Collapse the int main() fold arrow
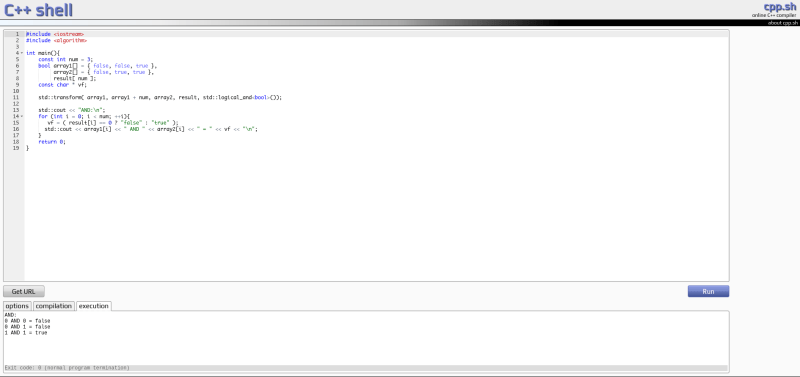The width and height of the screenshot is (800, 377). click(22, 53)
